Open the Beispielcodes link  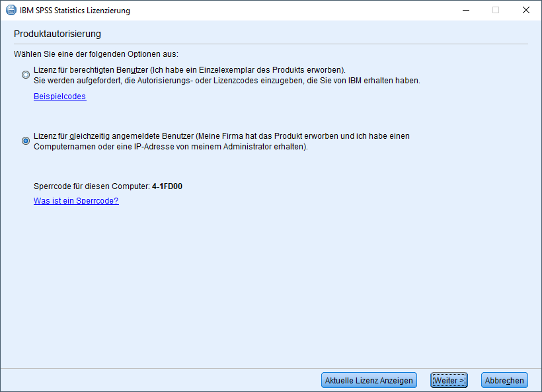(59, 96)
